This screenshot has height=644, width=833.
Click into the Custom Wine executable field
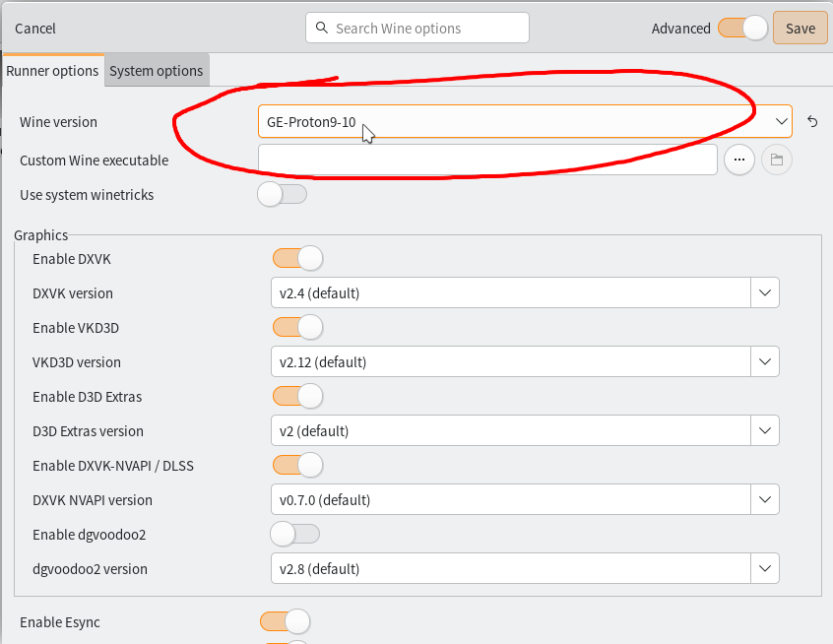(487, 160)
